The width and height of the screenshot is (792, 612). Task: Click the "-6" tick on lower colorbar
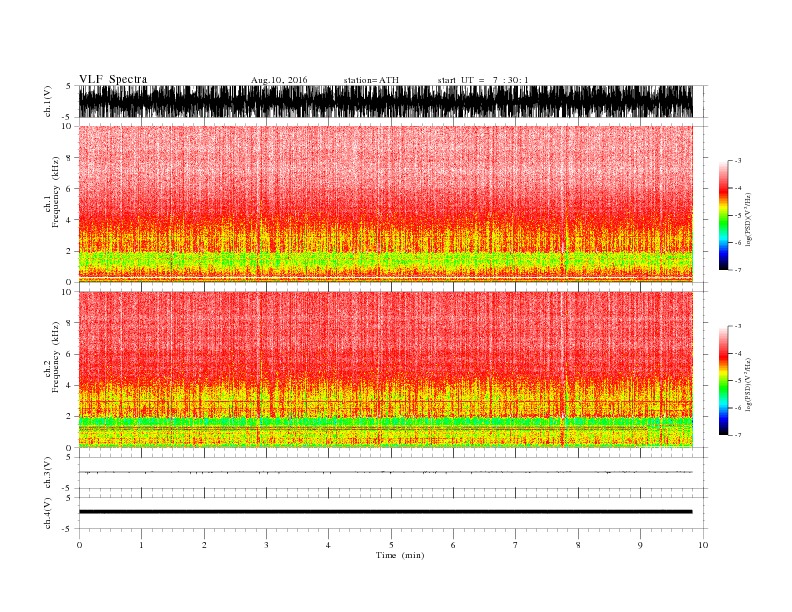(x=737, y=408)
